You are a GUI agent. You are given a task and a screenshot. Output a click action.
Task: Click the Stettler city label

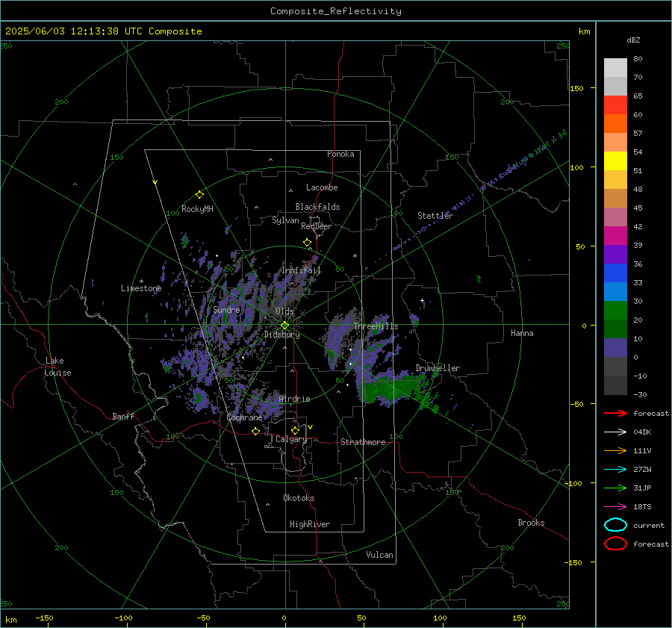[435, 216]
